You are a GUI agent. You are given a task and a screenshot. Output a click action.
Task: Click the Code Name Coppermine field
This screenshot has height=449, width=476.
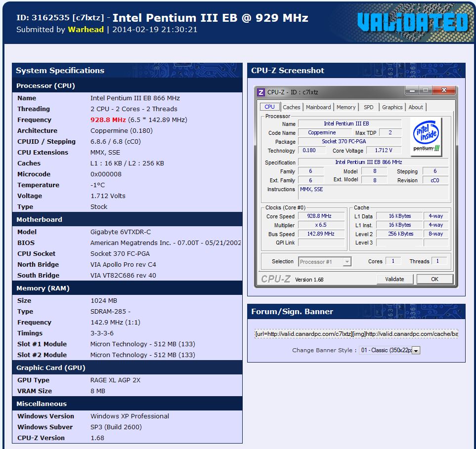click(x=325, y=132)
